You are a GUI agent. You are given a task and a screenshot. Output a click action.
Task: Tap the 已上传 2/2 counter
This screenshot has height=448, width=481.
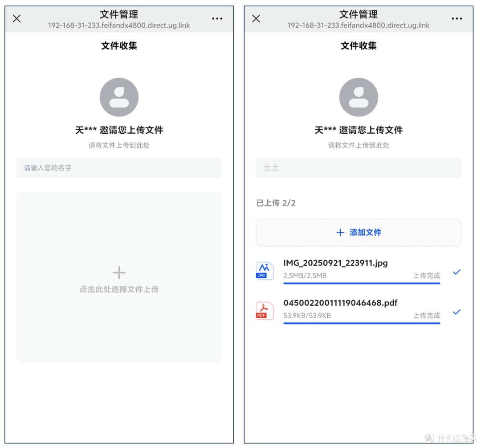[276, 203]
